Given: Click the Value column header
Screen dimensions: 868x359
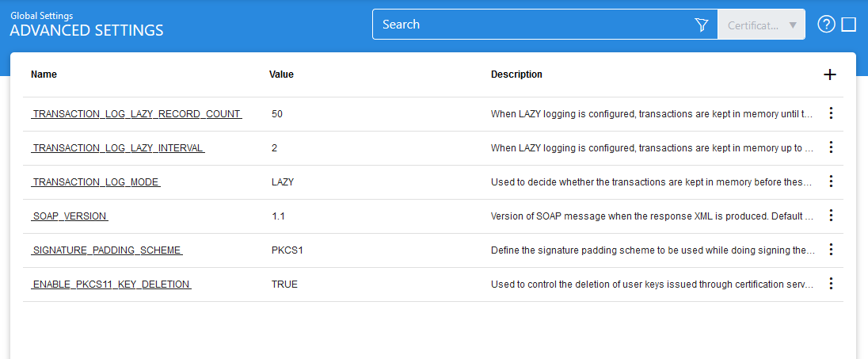Looking at the screenshot, I should (281, 74).
